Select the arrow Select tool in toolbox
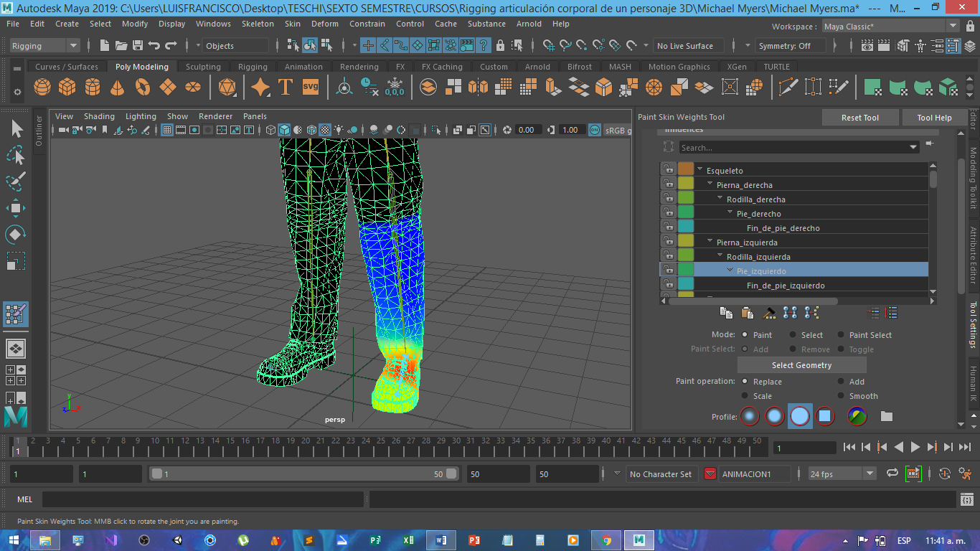Image resolution: width=980 pixels, height=551 pixels. coord(16,129)
